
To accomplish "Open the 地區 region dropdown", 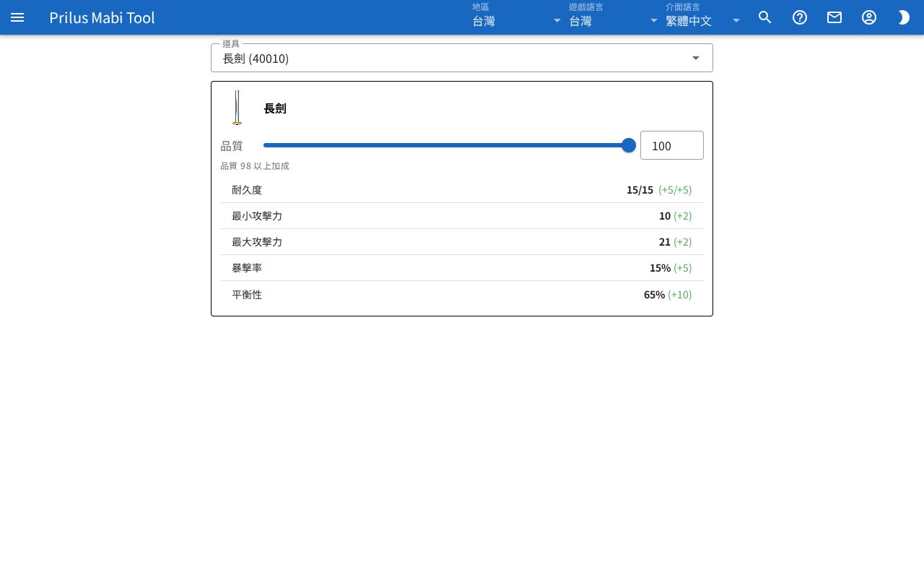I will 517,17.
